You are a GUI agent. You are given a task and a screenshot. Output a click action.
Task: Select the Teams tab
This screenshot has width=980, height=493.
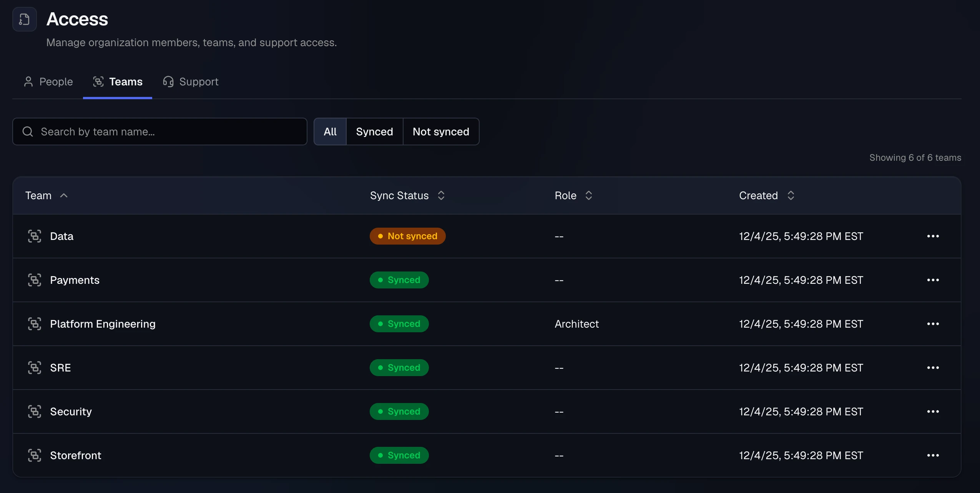coord(118,82)
